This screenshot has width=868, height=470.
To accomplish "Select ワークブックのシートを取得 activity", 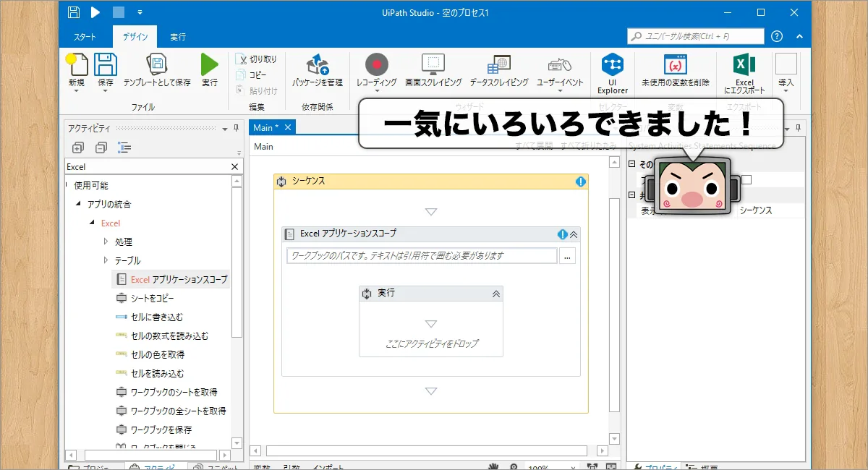I will click(166, 392).
